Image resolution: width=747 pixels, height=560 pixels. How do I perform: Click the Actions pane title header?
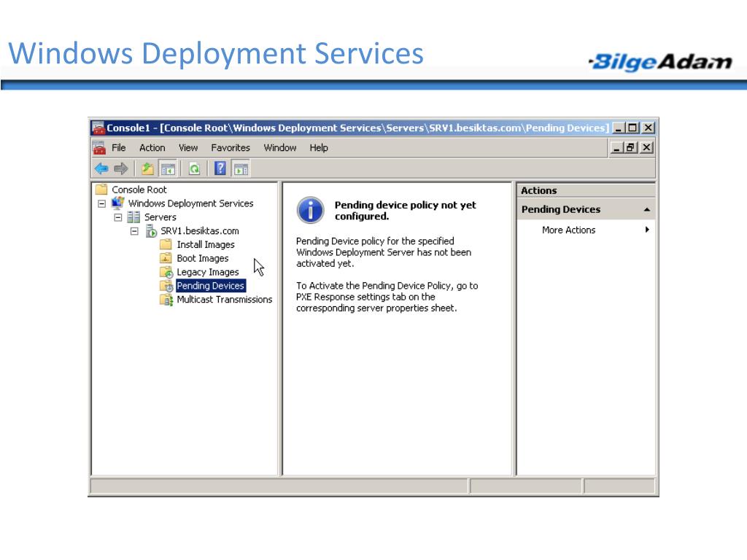point(586,190)
